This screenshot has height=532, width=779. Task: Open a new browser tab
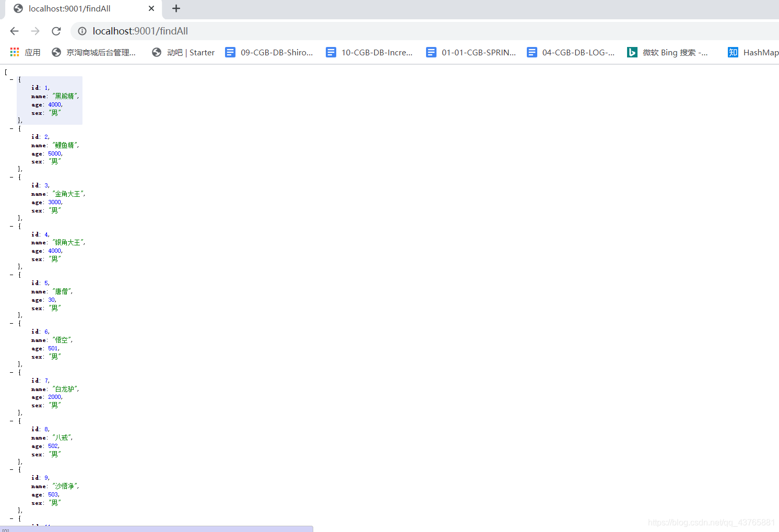pyautogui.click(x=176, y=8)
